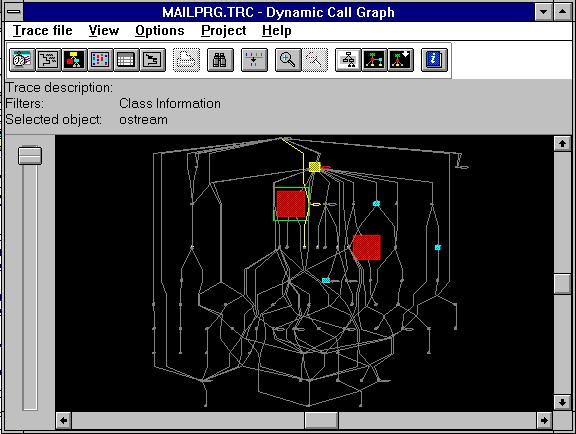Open the call nesting staircase view icon
The height and width of the screenshot is (434, 576).
pyautogui.click(x=48, y=60)
